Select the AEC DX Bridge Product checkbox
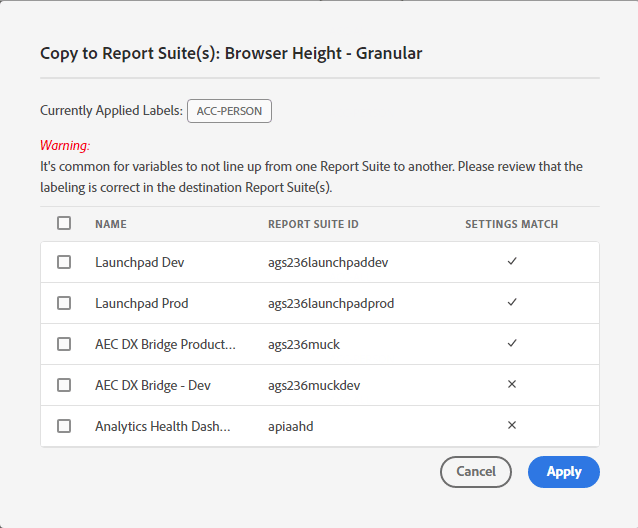 64,344
